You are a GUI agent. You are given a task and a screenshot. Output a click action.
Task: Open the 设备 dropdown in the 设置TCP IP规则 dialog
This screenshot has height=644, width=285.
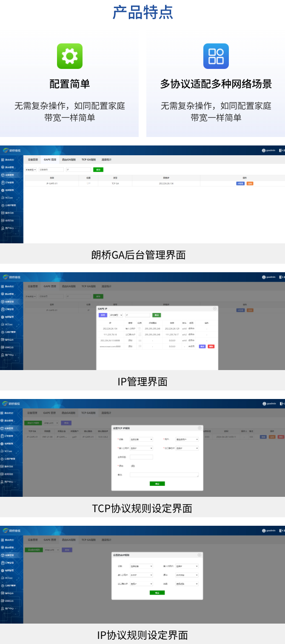tap(141, 439)
